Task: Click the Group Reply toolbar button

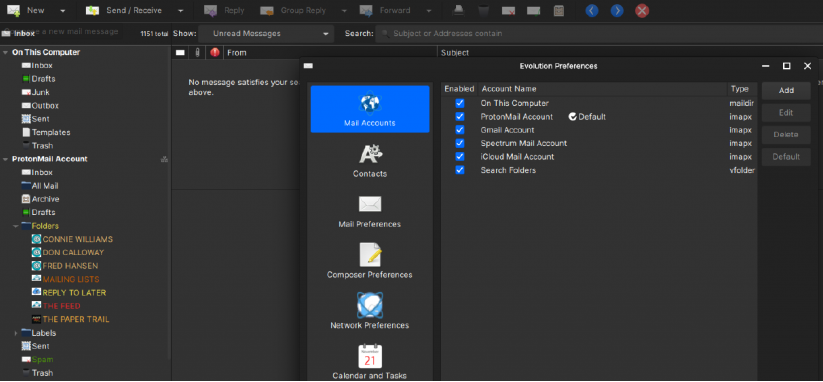Action: click(x=293, y=10)
